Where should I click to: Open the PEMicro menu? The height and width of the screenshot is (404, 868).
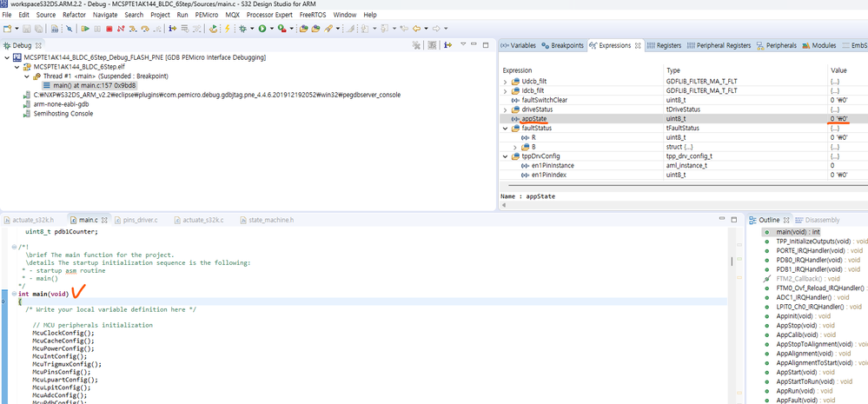coord(207,15)
